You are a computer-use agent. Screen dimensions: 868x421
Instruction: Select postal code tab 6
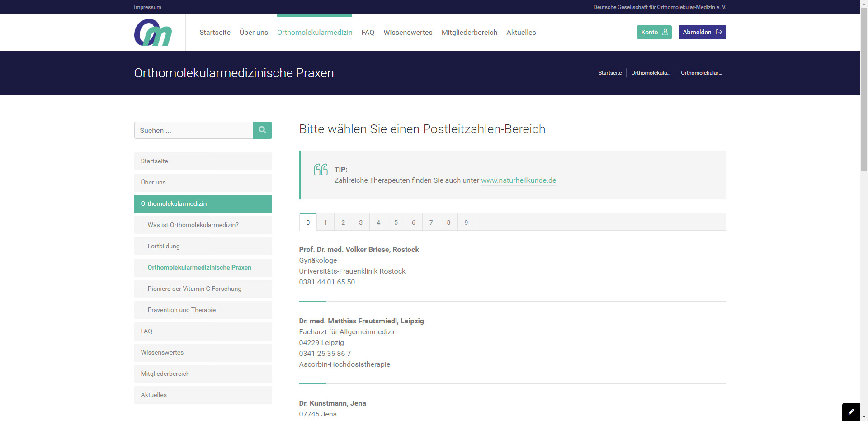pyautogui.click(x=414, y=222)
